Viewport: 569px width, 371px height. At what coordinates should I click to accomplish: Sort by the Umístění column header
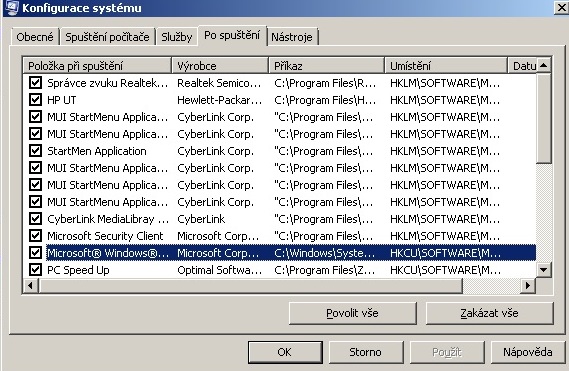446,66
